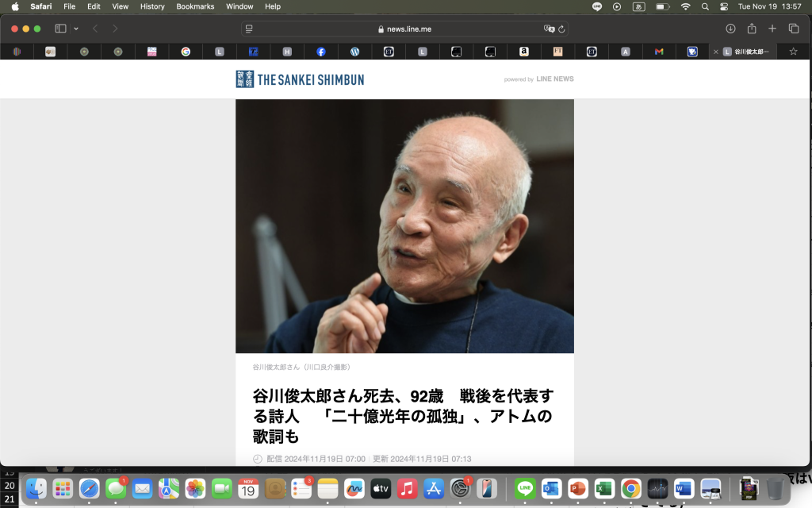Show the tab overview icon
812x508 pixels.
pos(794,29)
